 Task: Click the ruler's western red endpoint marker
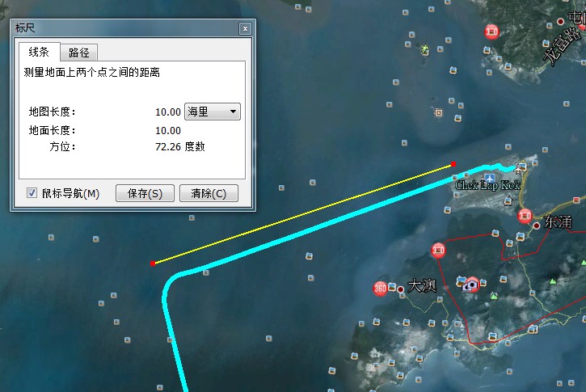[153, 263]
